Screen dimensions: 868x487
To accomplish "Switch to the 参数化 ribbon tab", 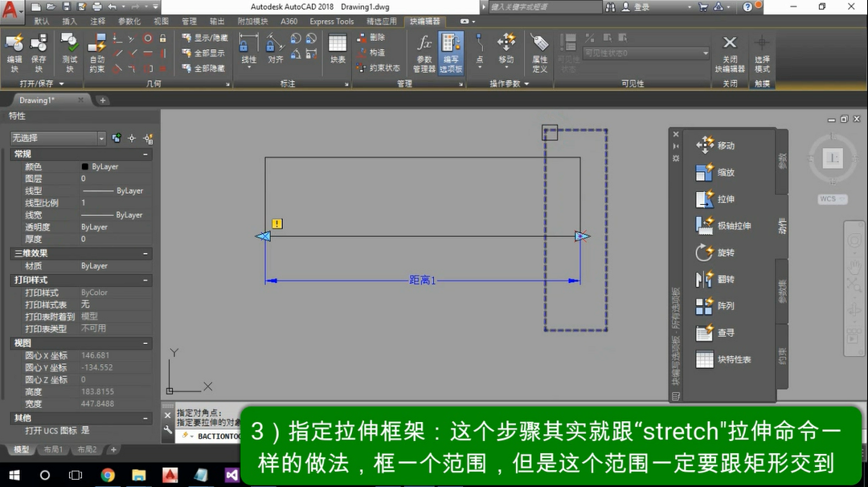I will (129, 22).
